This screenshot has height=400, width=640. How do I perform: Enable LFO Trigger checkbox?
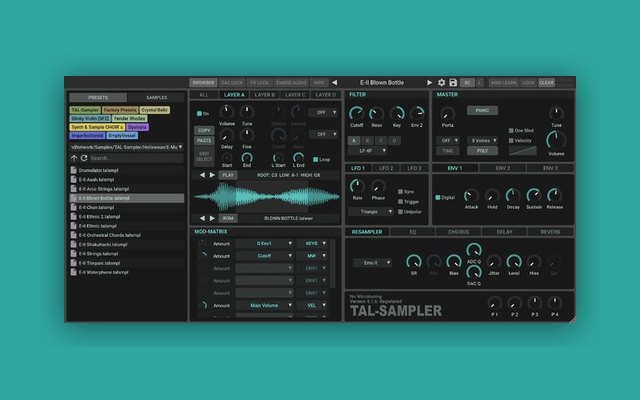pos(400,202)
